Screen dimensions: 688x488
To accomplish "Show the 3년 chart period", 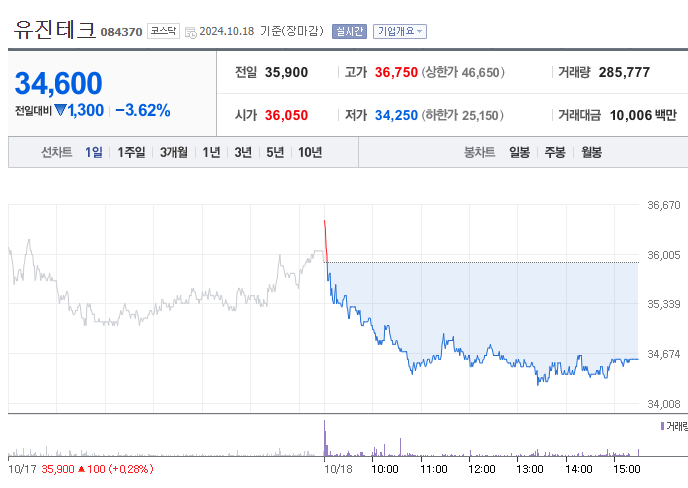I will tap(243, 152).
